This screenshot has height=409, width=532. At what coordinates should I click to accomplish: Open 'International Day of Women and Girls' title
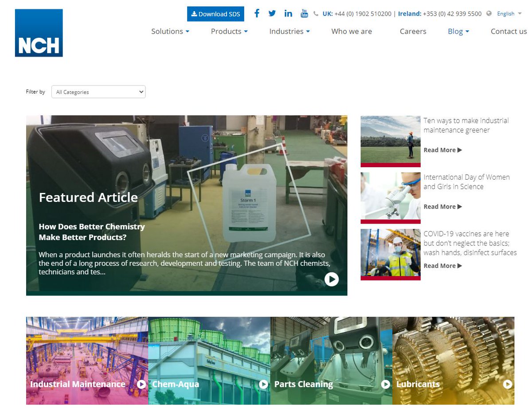click(466, 181)
